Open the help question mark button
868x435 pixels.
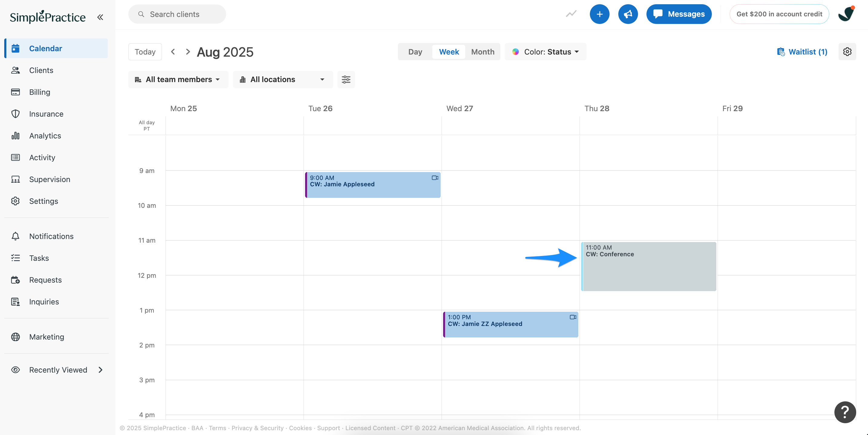[845, 412]
